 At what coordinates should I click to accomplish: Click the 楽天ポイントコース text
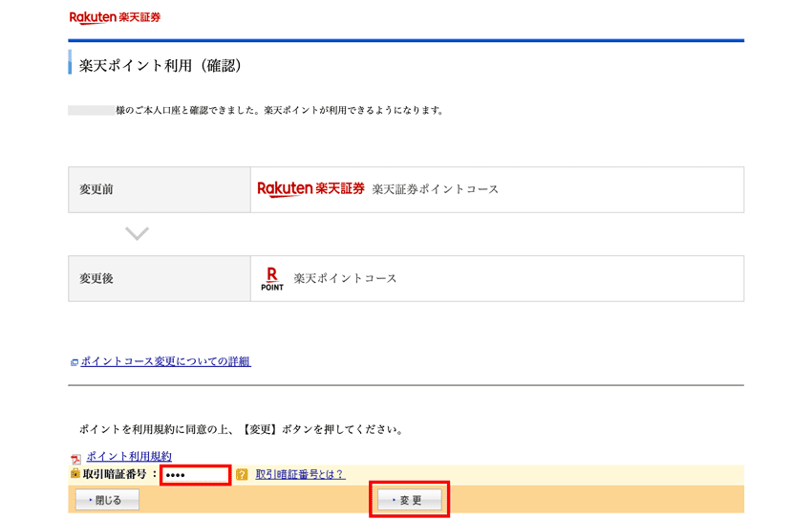click(x=346, y=279)
